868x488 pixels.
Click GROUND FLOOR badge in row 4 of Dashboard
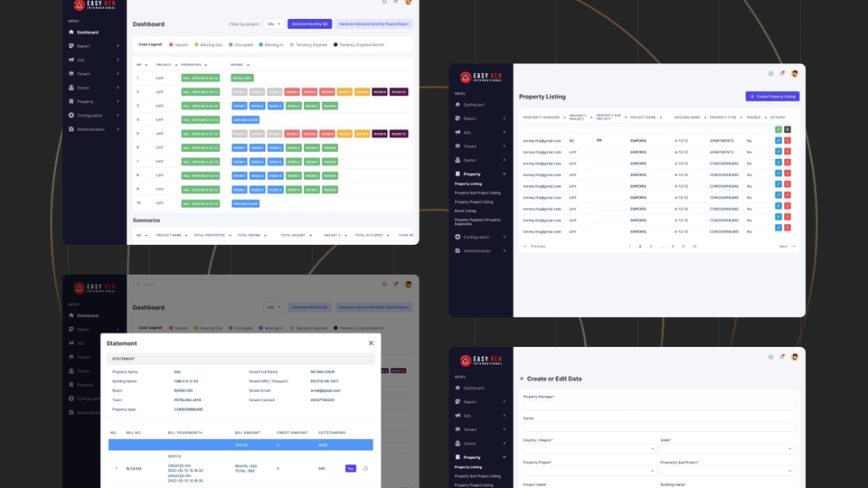coord(245,119)
